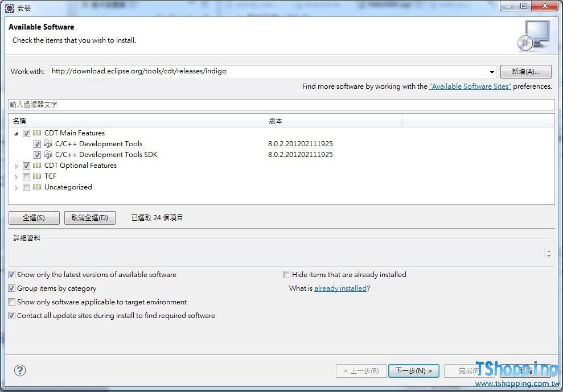This screenshot has width=563, height=392.
Task: Open the Work with site dropdown arrow
Action: pyautogui.click(x=491, y=72)
